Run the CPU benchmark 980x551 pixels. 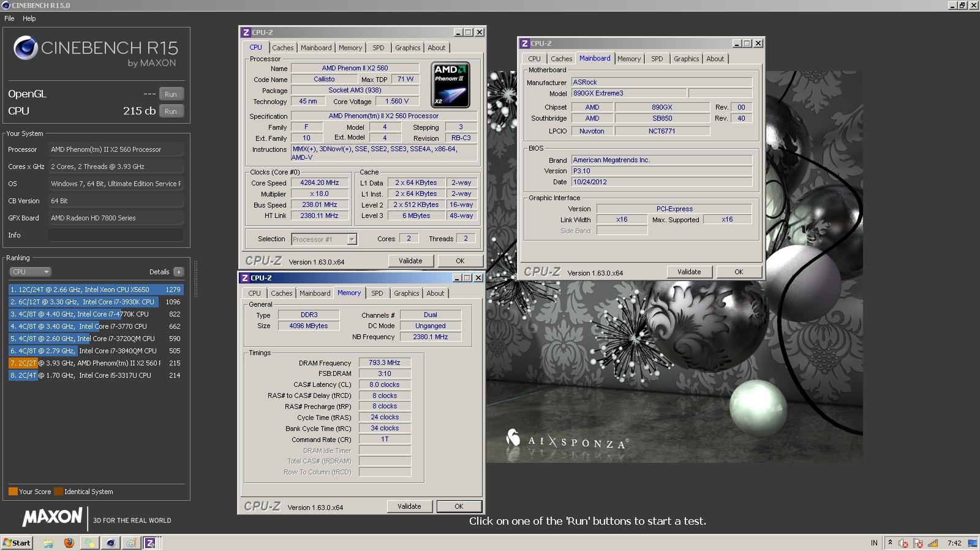[171, 111]
